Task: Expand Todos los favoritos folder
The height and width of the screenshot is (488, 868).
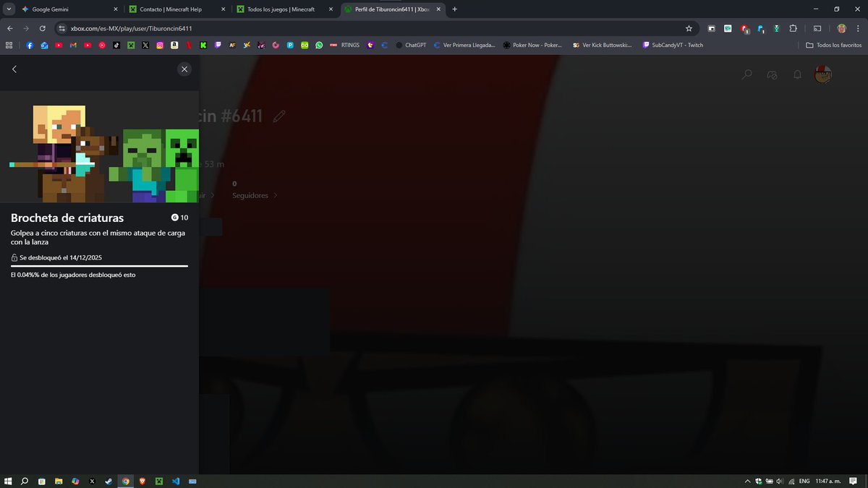Action: pos(834,45)
